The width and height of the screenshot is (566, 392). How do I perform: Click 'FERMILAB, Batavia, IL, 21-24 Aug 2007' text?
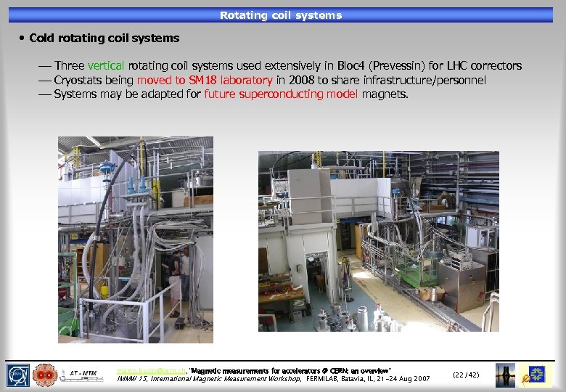click(368, 379)
